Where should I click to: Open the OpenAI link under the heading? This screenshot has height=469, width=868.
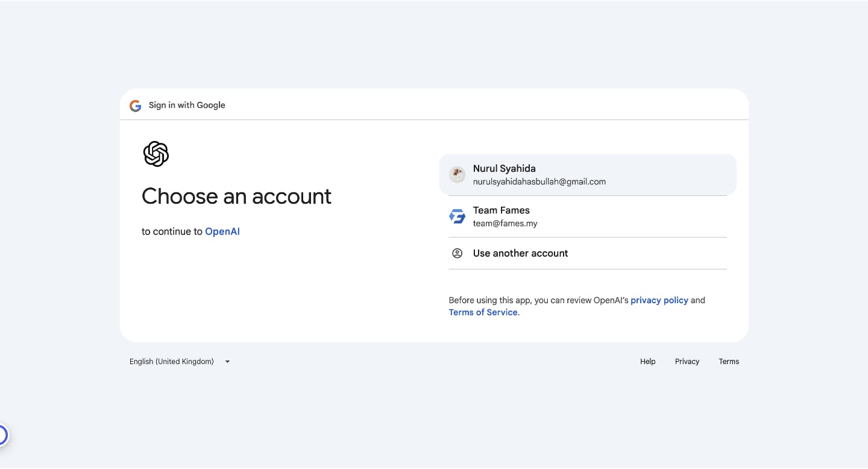pos(222,231)
